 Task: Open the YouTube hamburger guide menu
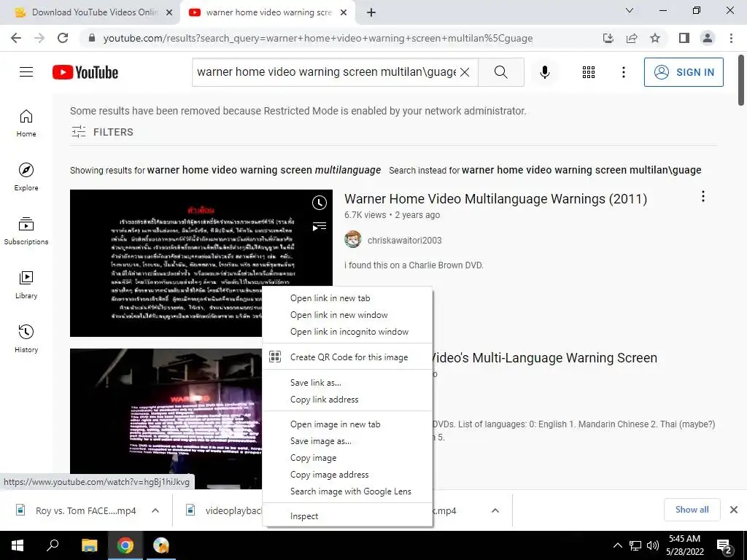(x=26, y=72)
